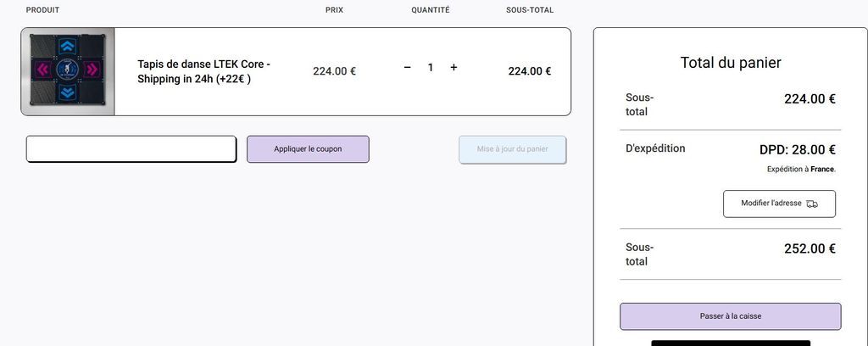The image size is (868, 346).
Task: Focus the coupon code input field
Action: (x=131, y=149)
